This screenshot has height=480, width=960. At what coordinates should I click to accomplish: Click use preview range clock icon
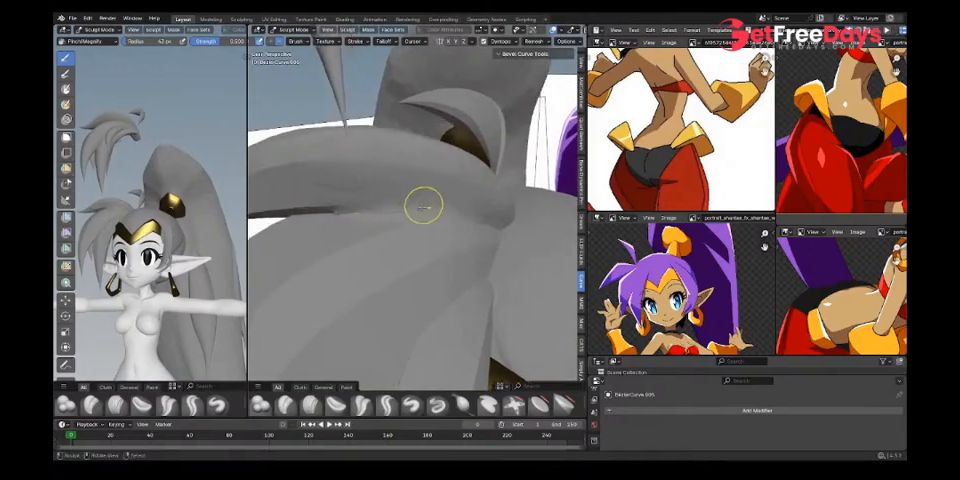click(x=501, y=424)
